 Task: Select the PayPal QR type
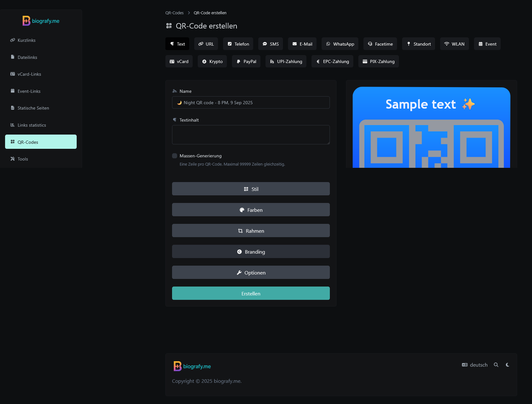(x=246, y=61)
